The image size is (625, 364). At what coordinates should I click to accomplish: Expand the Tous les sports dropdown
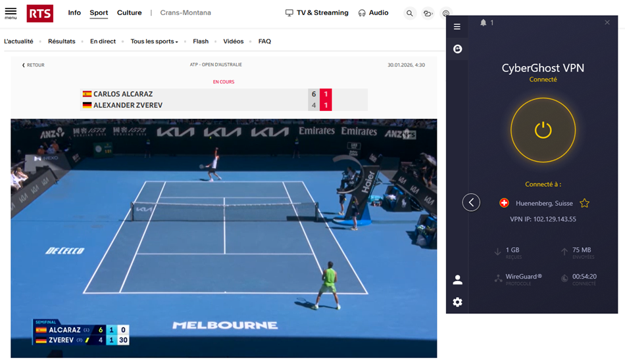[154, 41]
